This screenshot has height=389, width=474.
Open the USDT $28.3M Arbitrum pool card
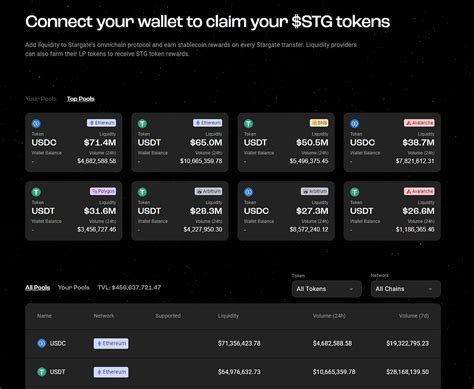pyautogui.click(x=180, y=211)
